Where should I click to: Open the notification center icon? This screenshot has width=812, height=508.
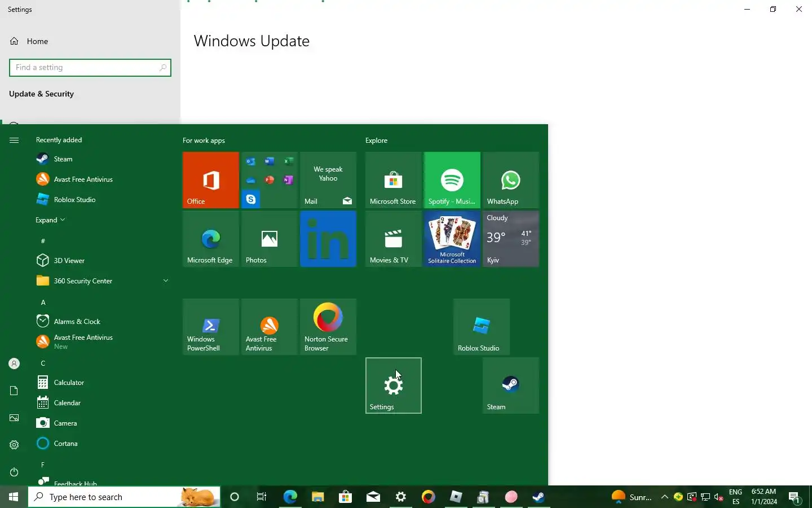click(795, 498)
